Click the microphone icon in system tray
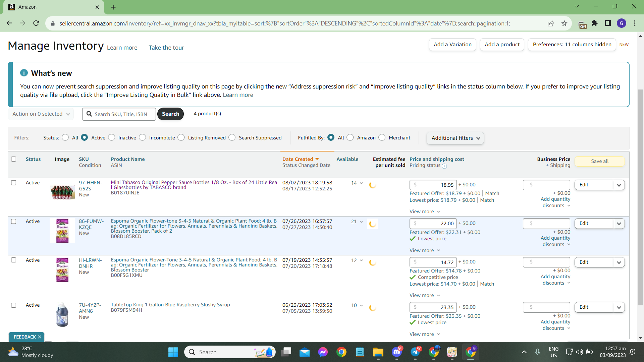This screenshot has width=644, height=362. (538, 352)
